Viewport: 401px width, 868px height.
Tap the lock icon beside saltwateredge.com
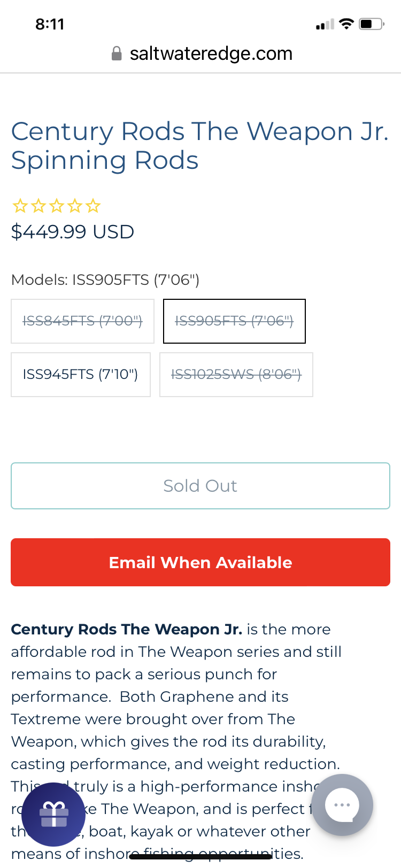117,53
